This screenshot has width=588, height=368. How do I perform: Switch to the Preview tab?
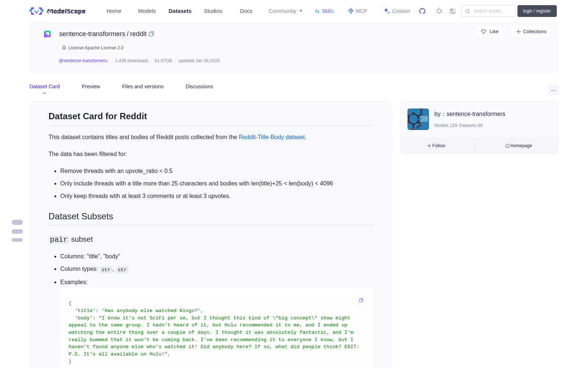(91, 86)
